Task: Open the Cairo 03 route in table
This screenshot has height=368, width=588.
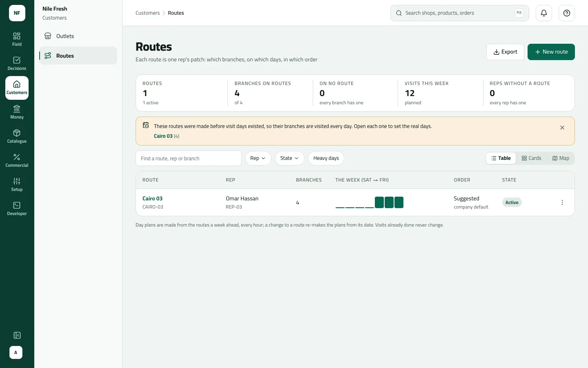Action: (152, 198)
